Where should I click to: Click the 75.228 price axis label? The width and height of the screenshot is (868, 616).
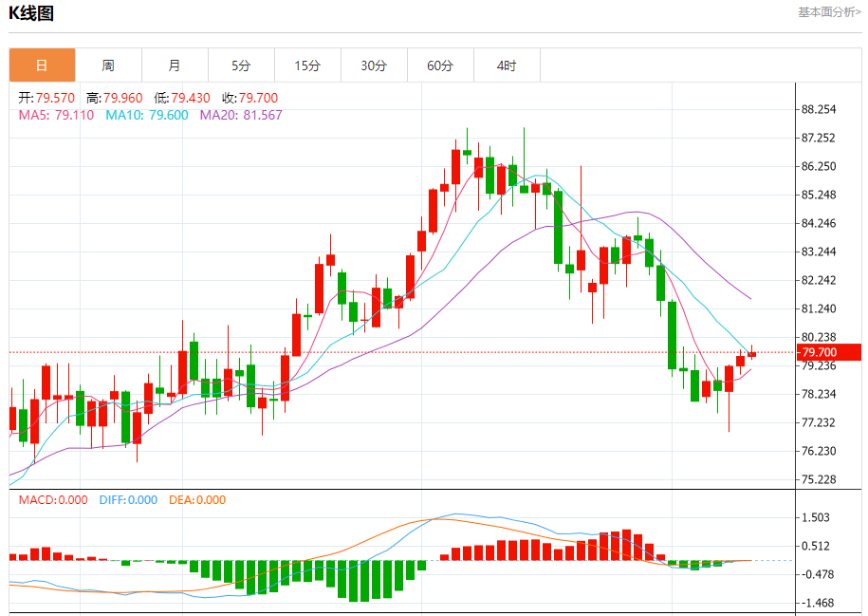pyautogui.click(x=819, y=479)
